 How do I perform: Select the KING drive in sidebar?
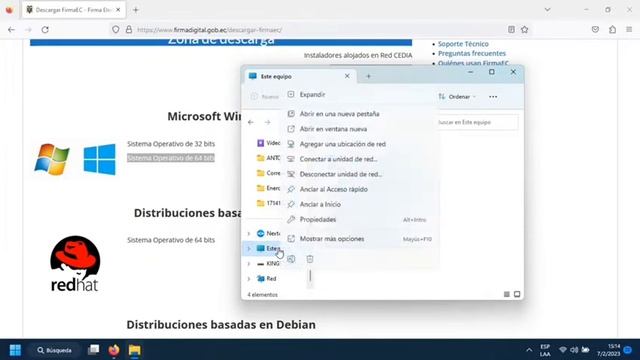(x=268, y=264)
